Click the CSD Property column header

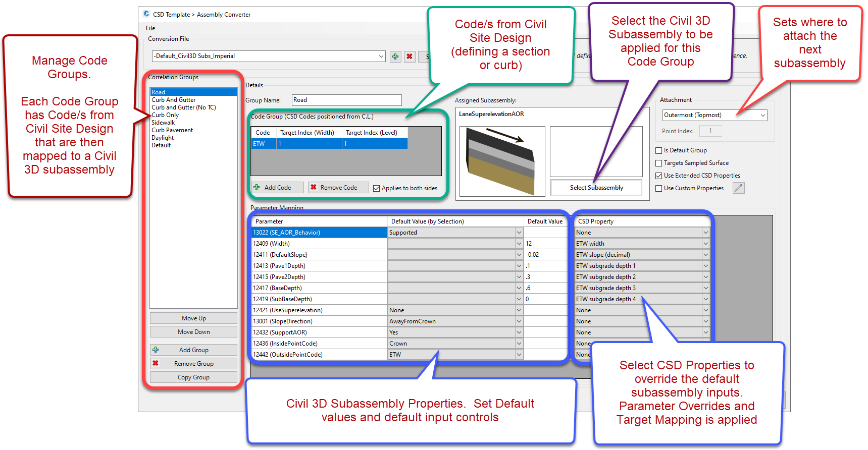(x=642, y=221)
